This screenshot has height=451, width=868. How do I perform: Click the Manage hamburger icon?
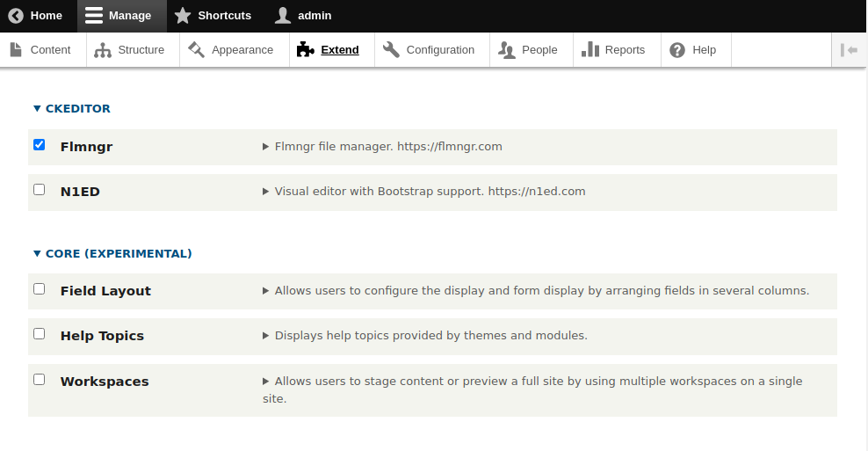(93, 16)
